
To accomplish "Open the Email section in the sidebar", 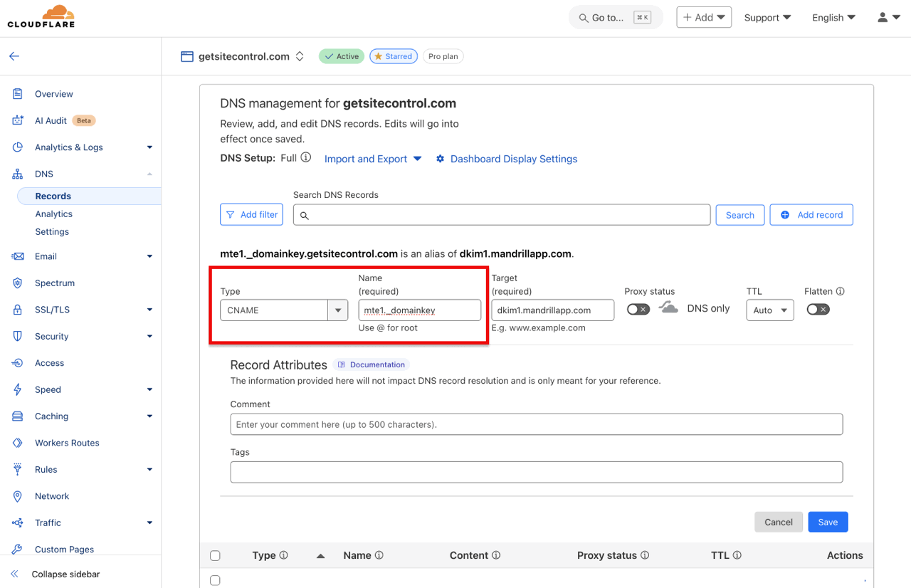I will 46,256.
